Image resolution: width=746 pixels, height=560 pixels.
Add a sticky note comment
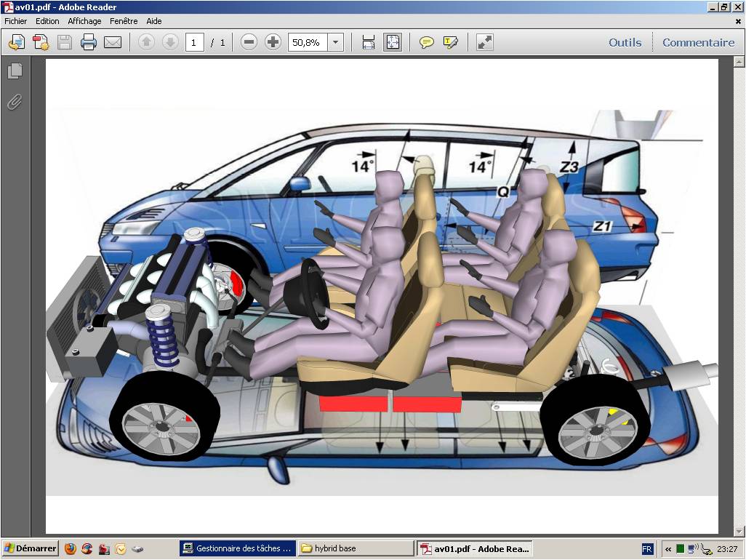point(427,42)
